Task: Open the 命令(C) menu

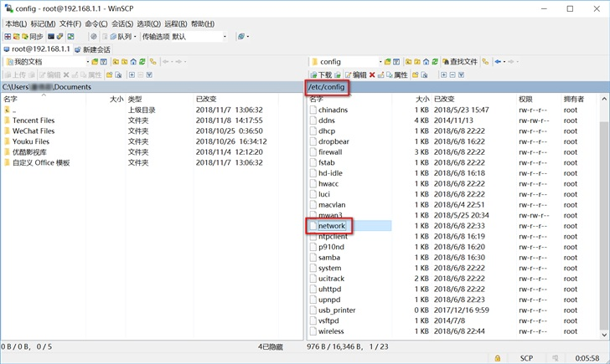Action: point(96,24)
